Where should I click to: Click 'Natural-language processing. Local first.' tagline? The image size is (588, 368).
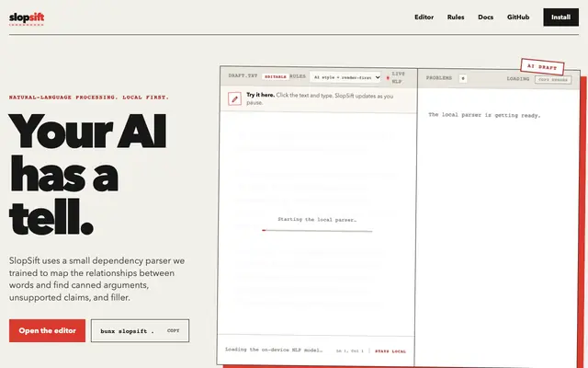[x=89, y=98]
